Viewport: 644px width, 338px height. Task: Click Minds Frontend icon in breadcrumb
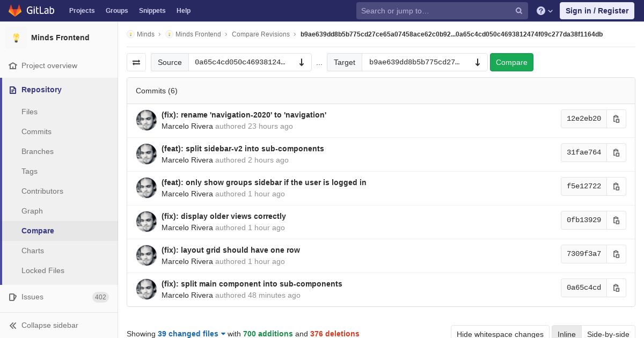pos(169,34)
